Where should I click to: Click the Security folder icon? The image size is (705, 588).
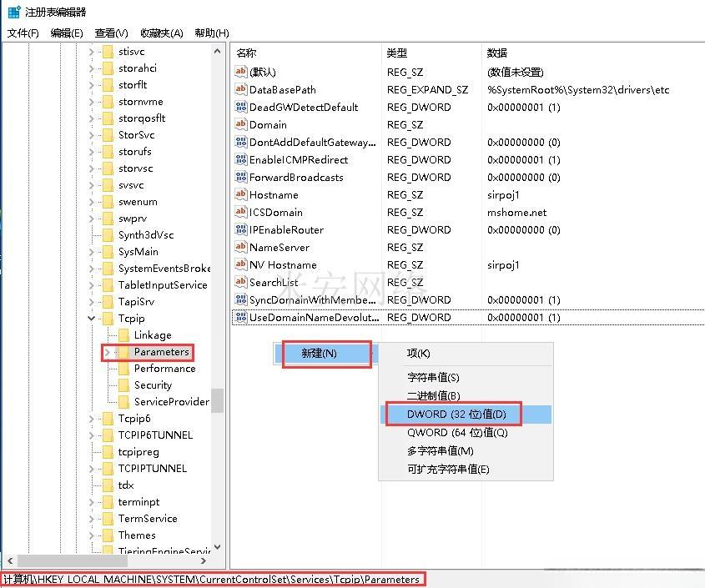pyautogui.click(x=123, y=384)
